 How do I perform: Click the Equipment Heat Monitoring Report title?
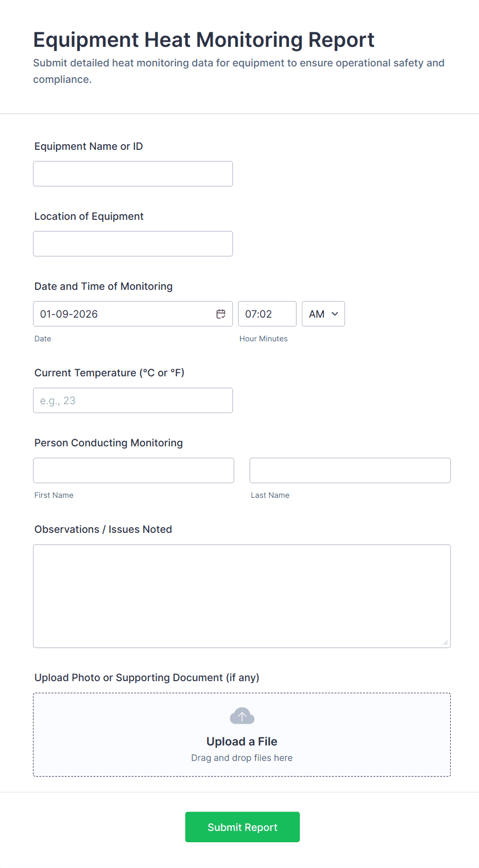(203, 40)
